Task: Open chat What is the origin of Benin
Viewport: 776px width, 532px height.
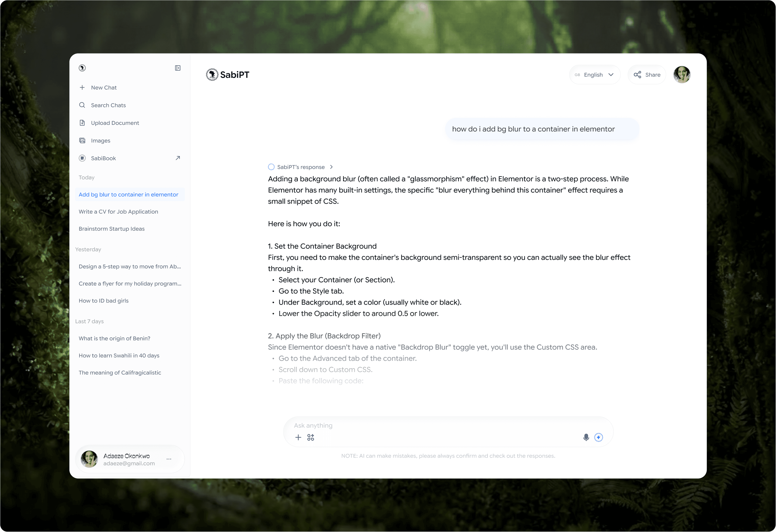Action: (115, 338)
